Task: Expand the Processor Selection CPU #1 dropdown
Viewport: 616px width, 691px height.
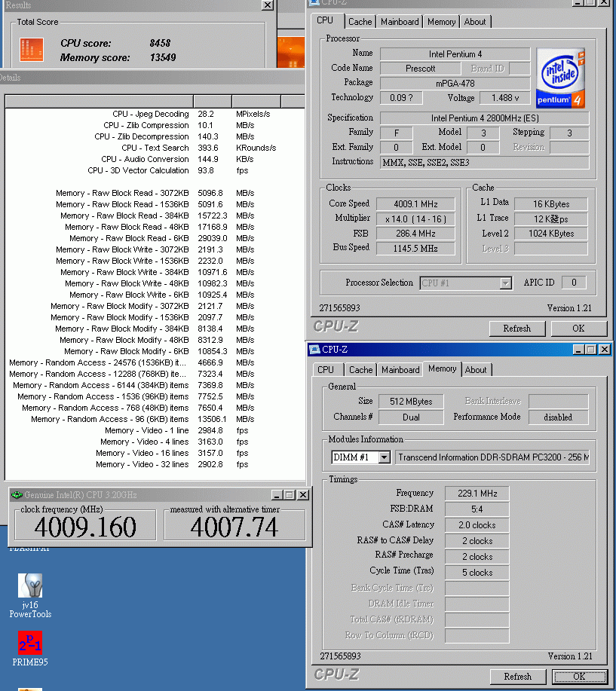Action: pyautogui.click(x=506, y=283)
